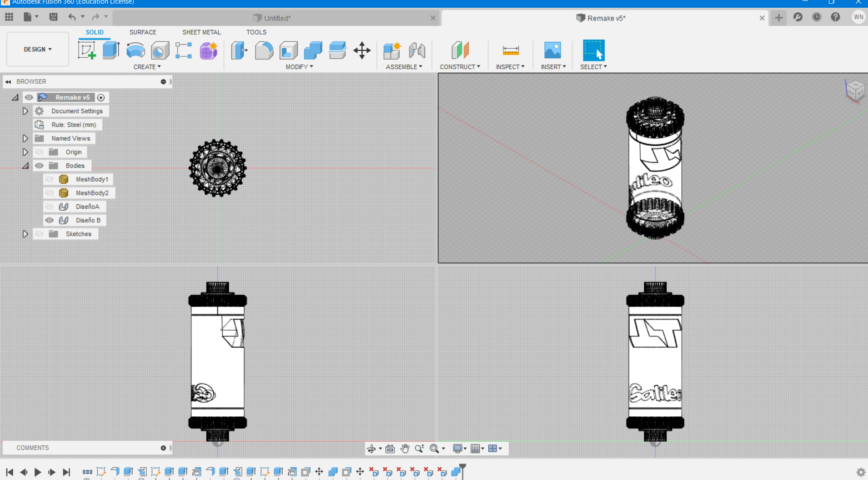Open the Help question mark icon
The image size is (868, 480).
click(x=835, y=17)
